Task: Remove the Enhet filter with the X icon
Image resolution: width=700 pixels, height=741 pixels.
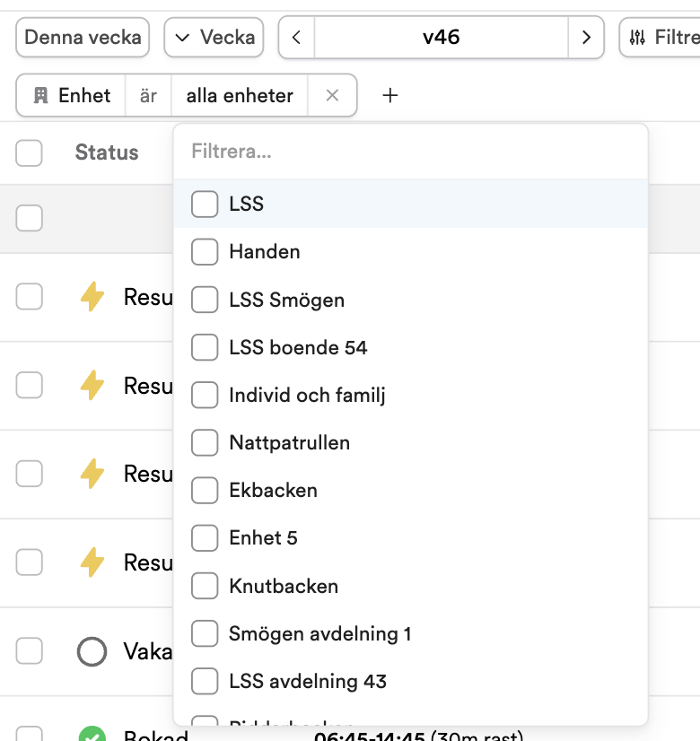Action: click(x=332, y=95)
